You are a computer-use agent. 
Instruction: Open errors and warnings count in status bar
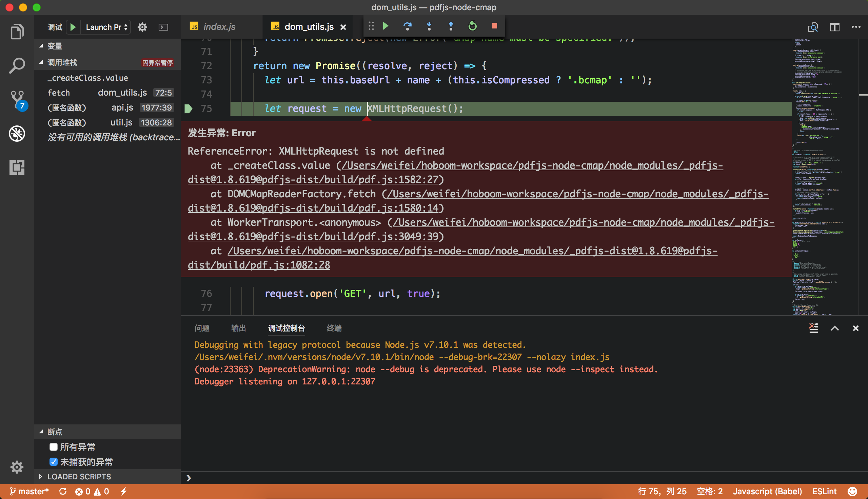[x=92, y=492]
